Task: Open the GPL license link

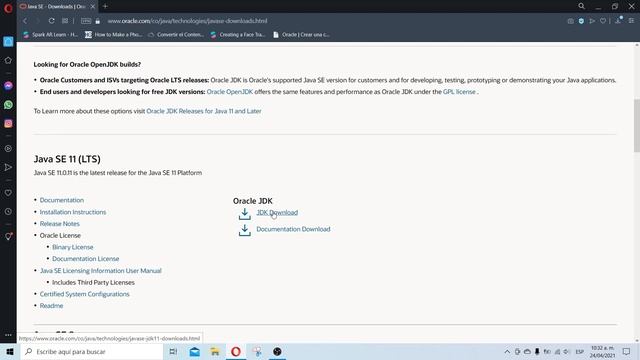Action: [459, 92]
